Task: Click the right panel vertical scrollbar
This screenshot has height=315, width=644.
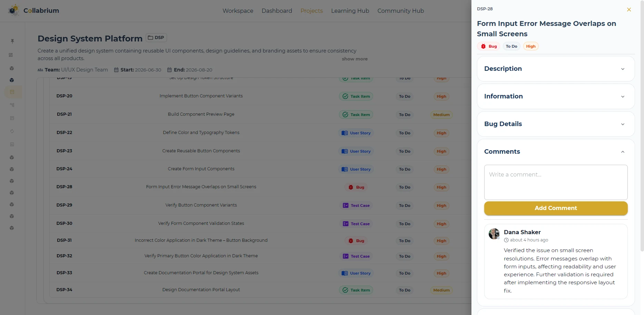Action: coord(642,126)
